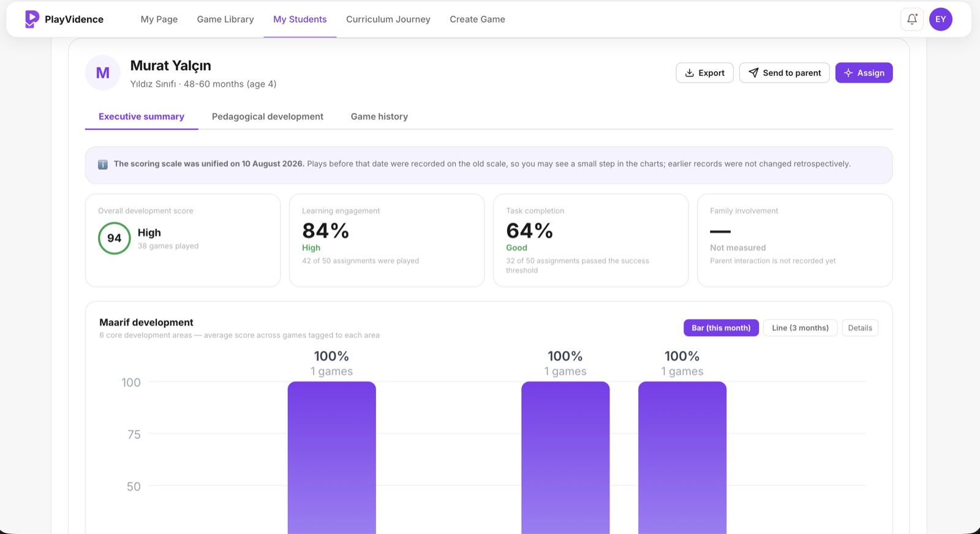This screenshot has height=534, width=980.
Task: Click the Parent interaction not recorded text
Action: point(773,260)
